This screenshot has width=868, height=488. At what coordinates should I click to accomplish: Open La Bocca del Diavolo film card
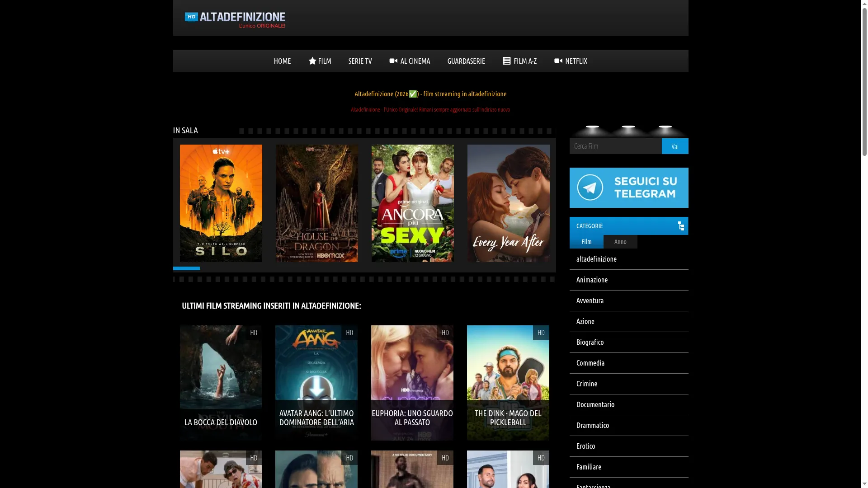221,383
